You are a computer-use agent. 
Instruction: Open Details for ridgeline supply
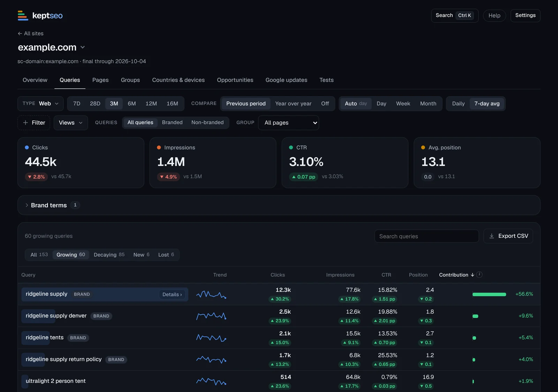tap(172, 294)
